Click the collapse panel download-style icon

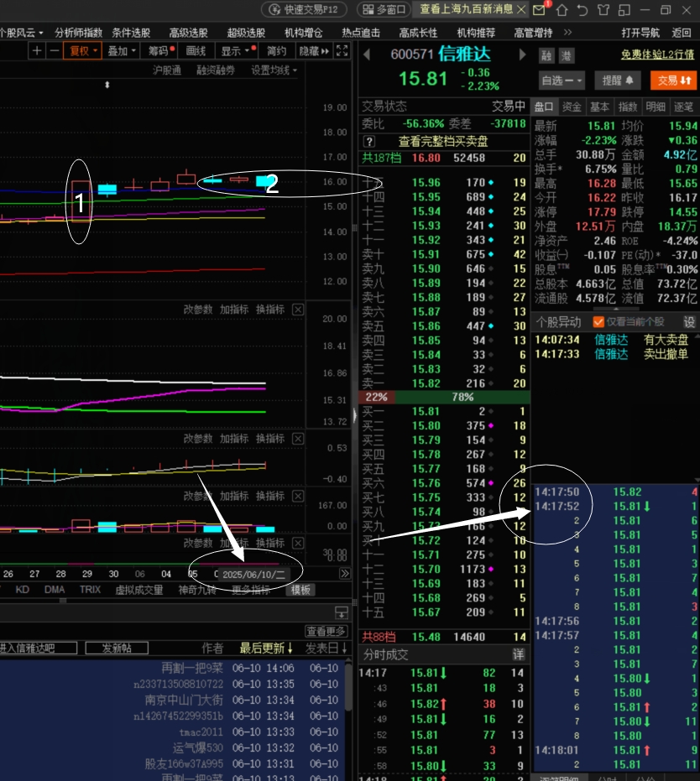[342, 612]
